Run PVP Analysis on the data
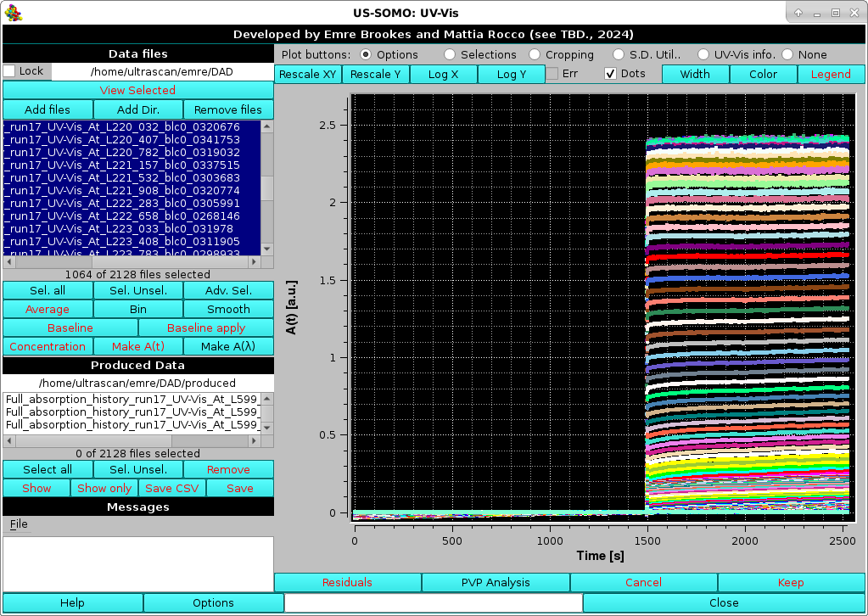Viewport: 868px width, 616px height. pos(496,582)
